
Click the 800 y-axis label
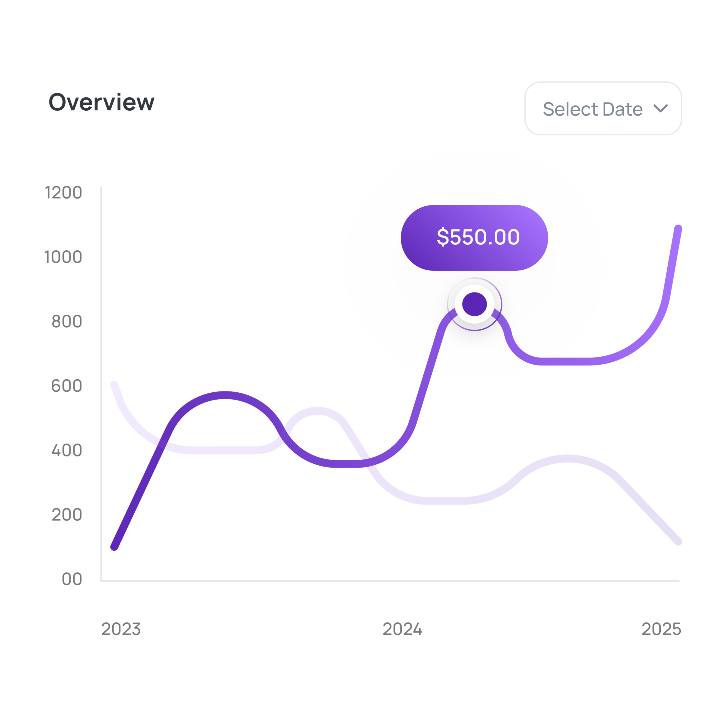coord(67,321)
